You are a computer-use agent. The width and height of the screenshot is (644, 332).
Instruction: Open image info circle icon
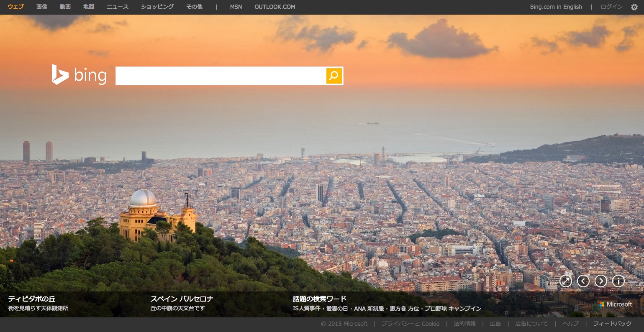point(618,281)
